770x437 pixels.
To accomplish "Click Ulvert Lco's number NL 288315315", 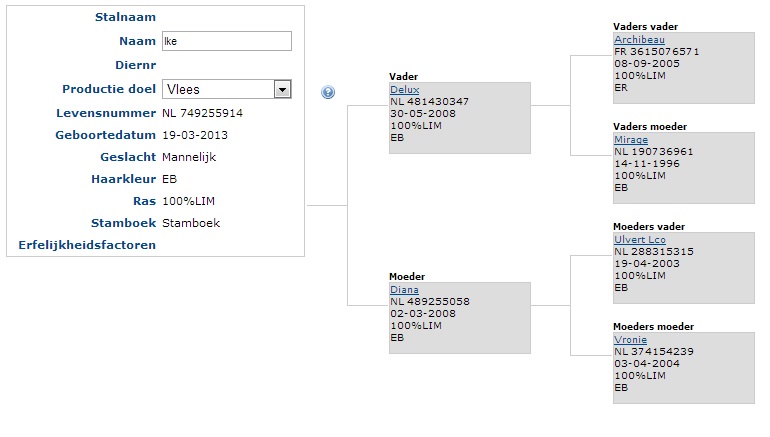I will (654, 251).
